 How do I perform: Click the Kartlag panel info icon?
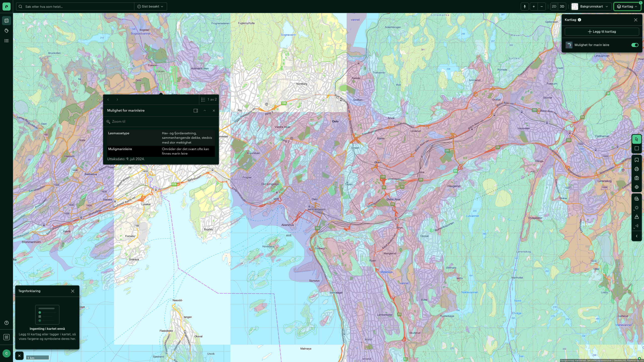click(x=580, y=20)
